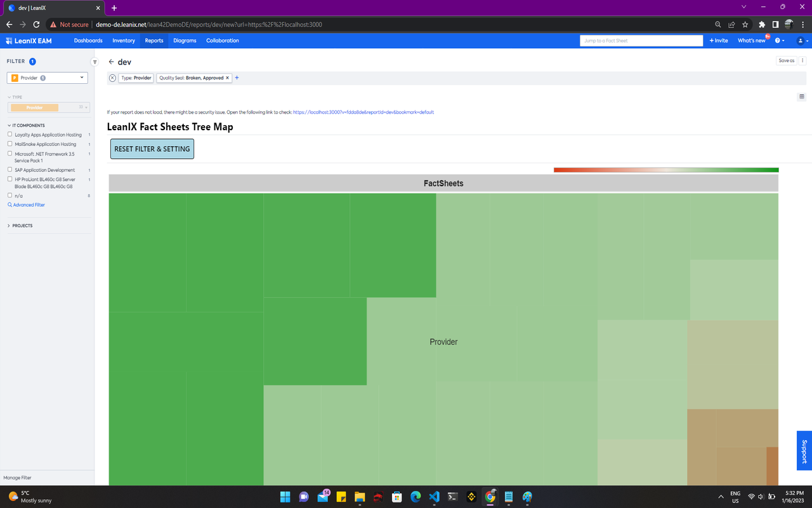Viewport: 812px width, 508px height.
Task: Open browser zoom control icon
Action: tap(718, 25)
